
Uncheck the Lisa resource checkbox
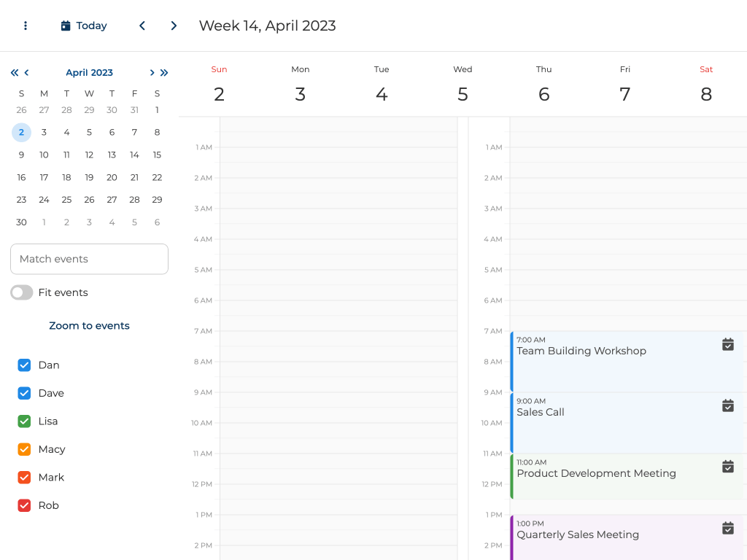point(24,421)
